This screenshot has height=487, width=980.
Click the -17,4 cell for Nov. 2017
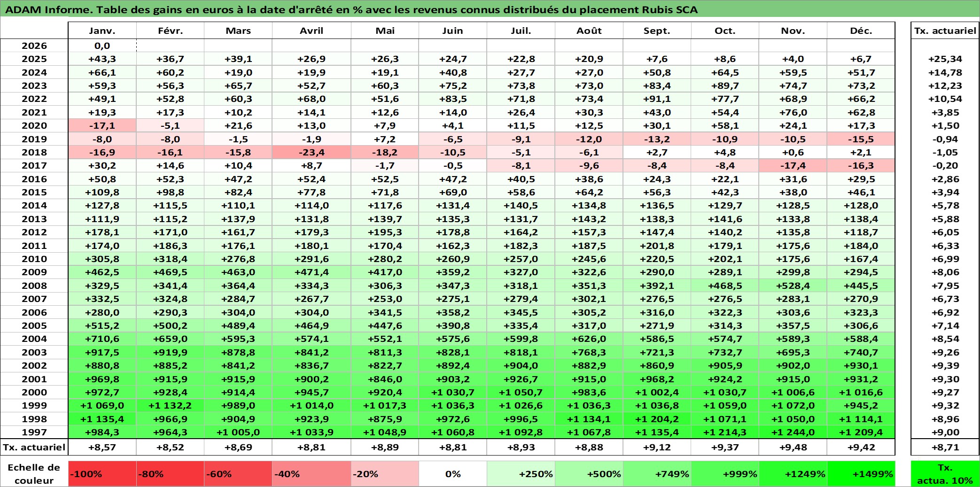click(x=793, y=165)
